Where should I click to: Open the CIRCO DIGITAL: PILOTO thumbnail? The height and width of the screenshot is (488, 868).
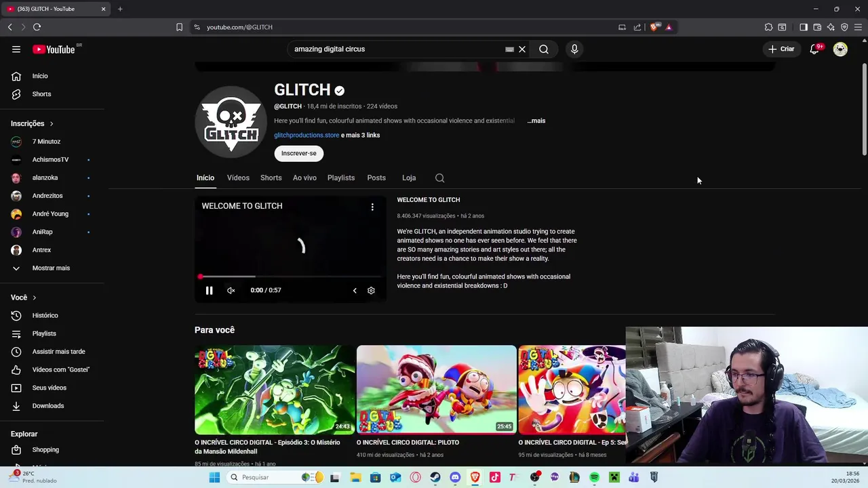437,390
